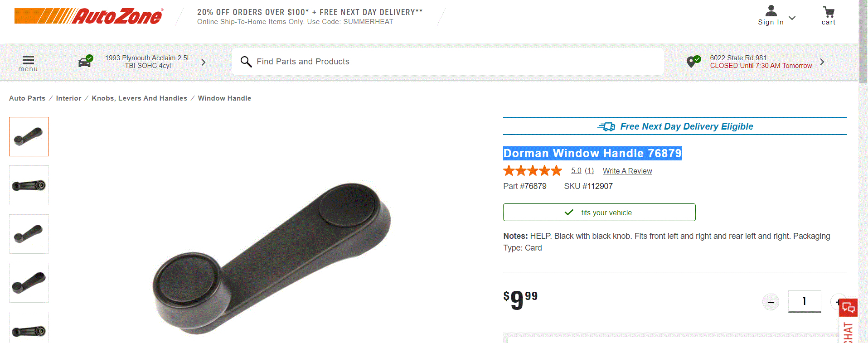Expand the 1993 Plymouth Acclaim vehicle chevron
The width and height of the screenshot is (868, 343).
pos(204,62)
